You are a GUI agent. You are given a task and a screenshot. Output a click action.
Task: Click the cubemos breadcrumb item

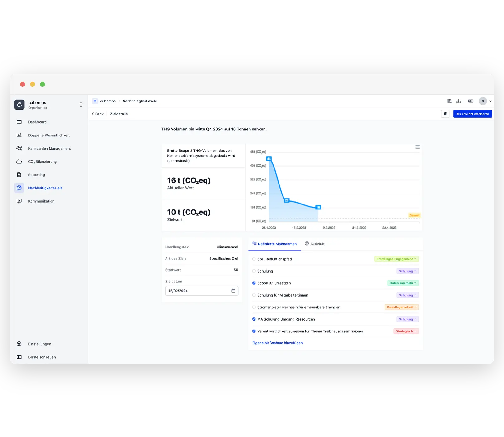[x=104, y=101]
